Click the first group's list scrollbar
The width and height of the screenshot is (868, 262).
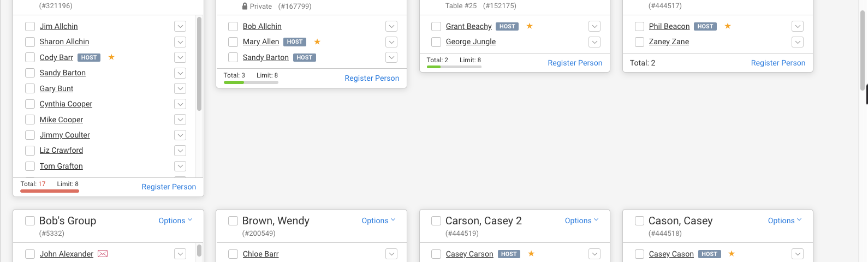pos(199,64)
